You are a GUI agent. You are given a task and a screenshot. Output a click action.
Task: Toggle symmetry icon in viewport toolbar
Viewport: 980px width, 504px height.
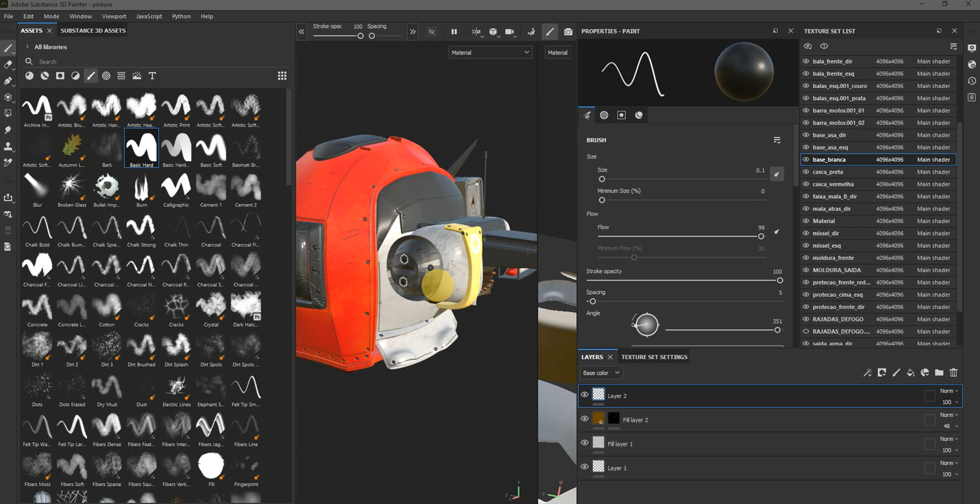[x=476, y=32]
